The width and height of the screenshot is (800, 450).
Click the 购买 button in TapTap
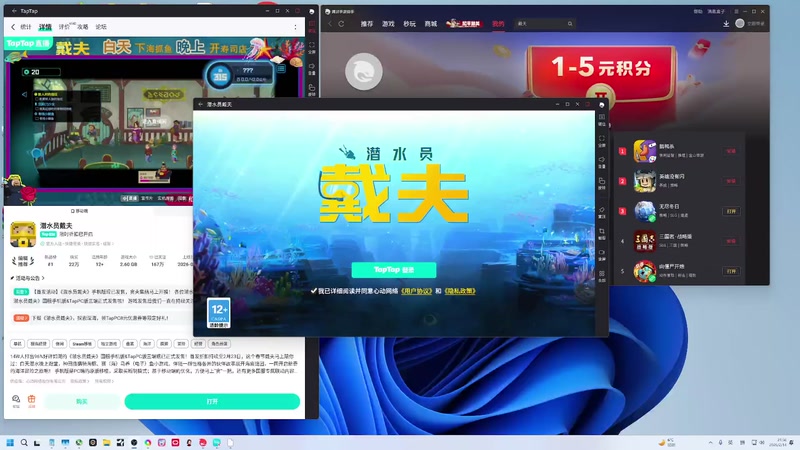[x=82, y=402]
